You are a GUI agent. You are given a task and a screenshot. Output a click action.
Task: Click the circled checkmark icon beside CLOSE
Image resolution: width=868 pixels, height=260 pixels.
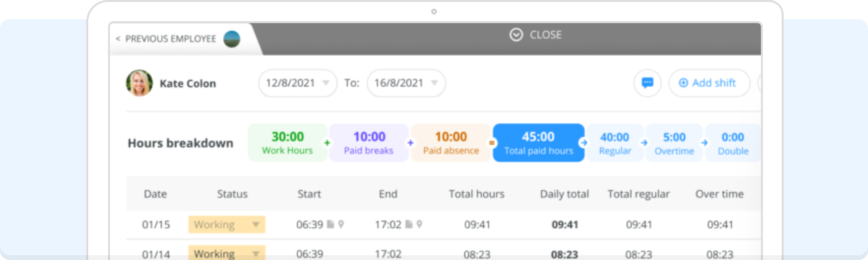(x=516, y=35)
